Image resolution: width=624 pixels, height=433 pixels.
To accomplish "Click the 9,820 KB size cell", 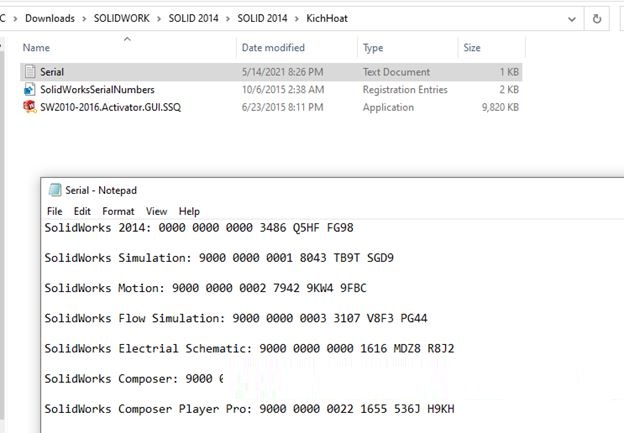I will click(x=500, y=107).
